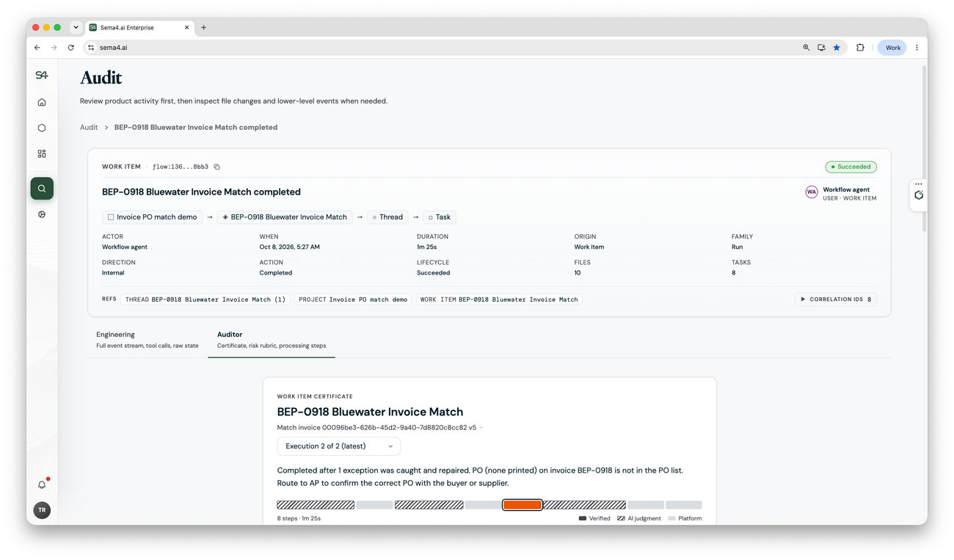Select the orange step in the progress bar
This screenshot has width=954, height=560.
[x=522, y=505]
